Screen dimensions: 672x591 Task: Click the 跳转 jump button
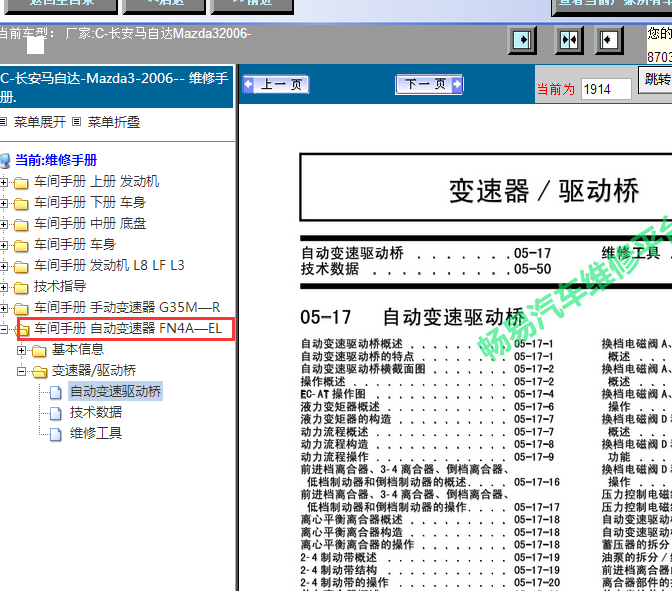pos(656,79)
